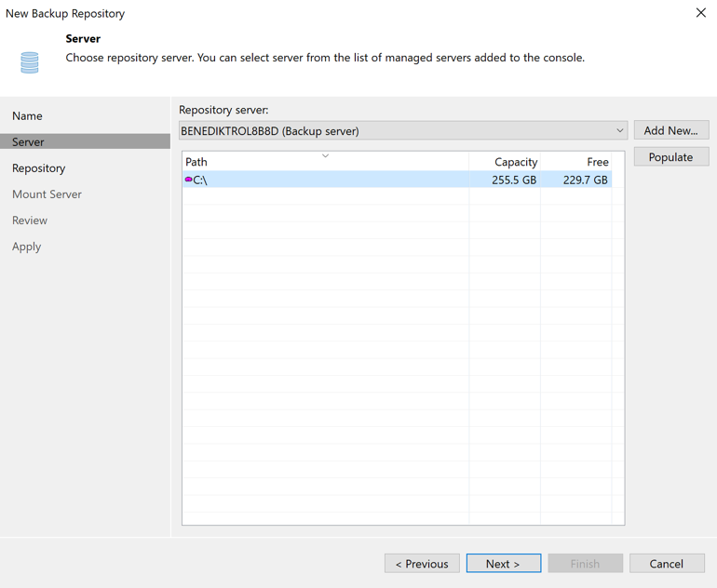
Task: Go to the Name wizard step
Action: point(27,116)
